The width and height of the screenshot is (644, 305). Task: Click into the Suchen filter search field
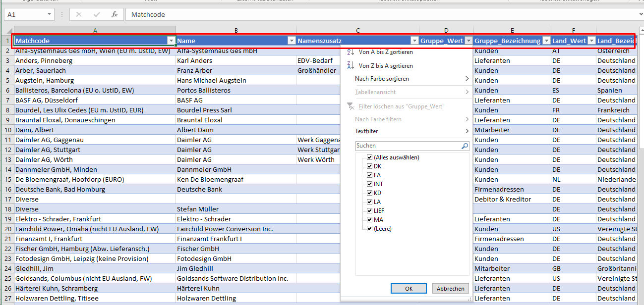[407, 146]
